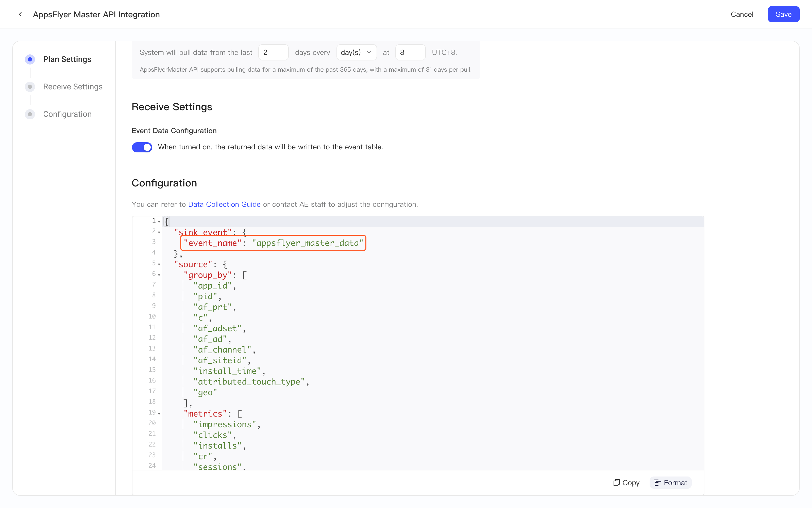Screen dimensions: 812x508
Task: Click the "install_time" entry on line 15
Action: (227, 371)
